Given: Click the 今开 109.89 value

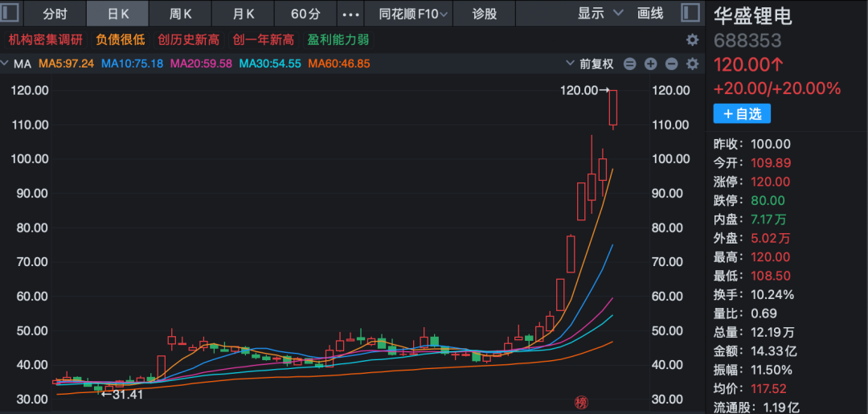Looking at the screenshot, I should [x=771, y=163].
